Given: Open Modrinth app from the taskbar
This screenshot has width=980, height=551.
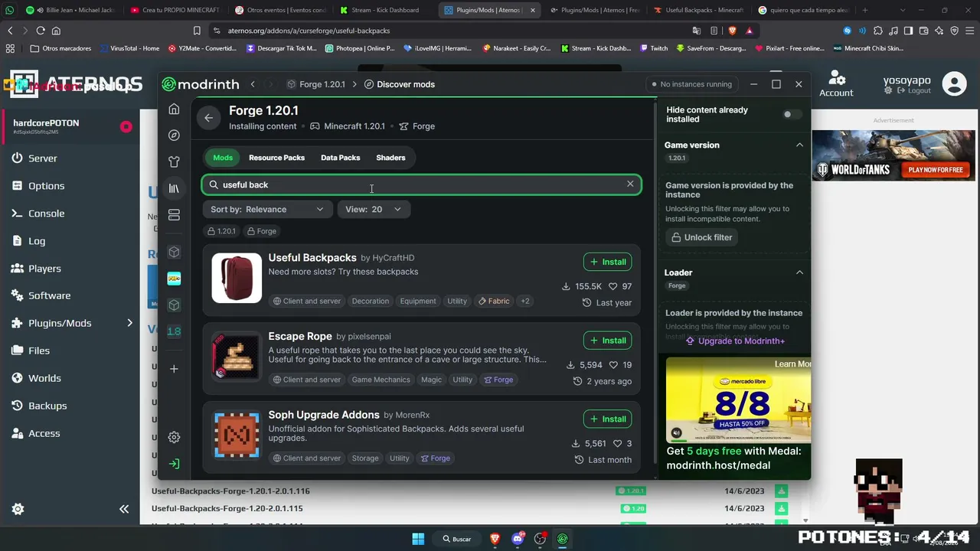Looking at the screenshot, I should (x=563, y=539).
